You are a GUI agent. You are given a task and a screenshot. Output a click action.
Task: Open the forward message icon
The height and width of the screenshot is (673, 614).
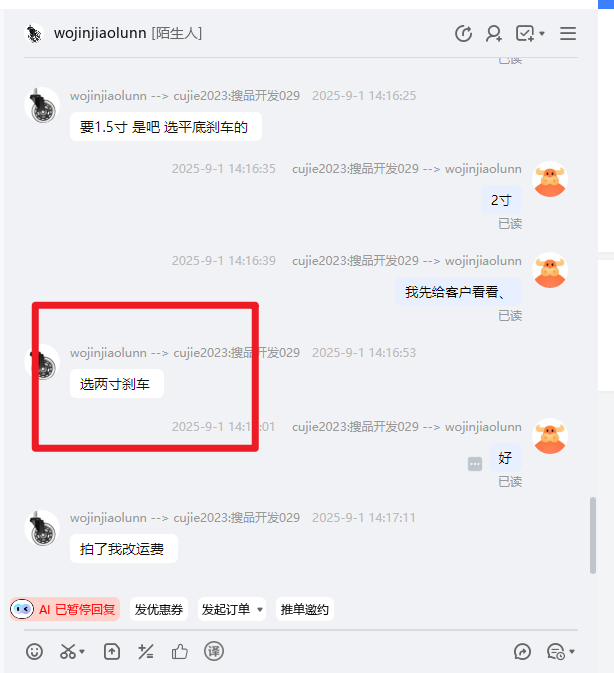[x=522, y=652]
